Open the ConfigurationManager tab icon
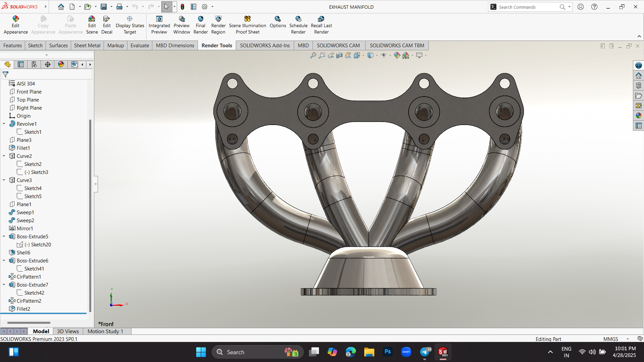644x362 pixels. tap(34, 64)
